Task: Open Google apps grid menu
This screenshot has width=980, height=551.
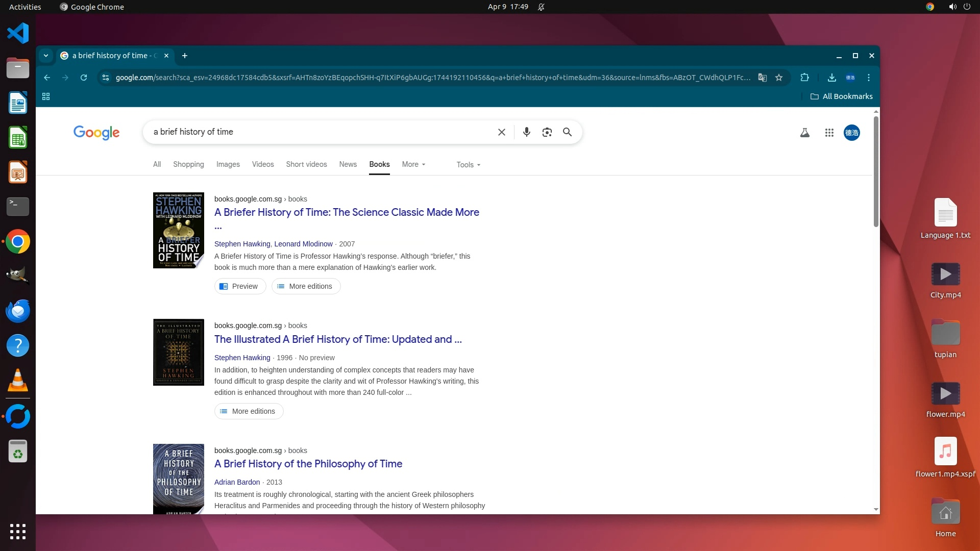Action: [x=829, y=133]
